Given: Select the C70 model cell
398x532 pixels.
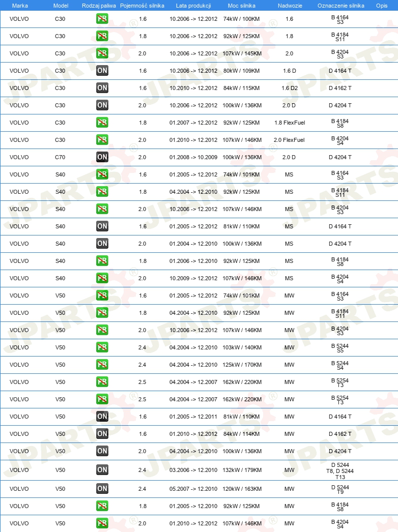Looking at the screenshot, I should 60,157.
